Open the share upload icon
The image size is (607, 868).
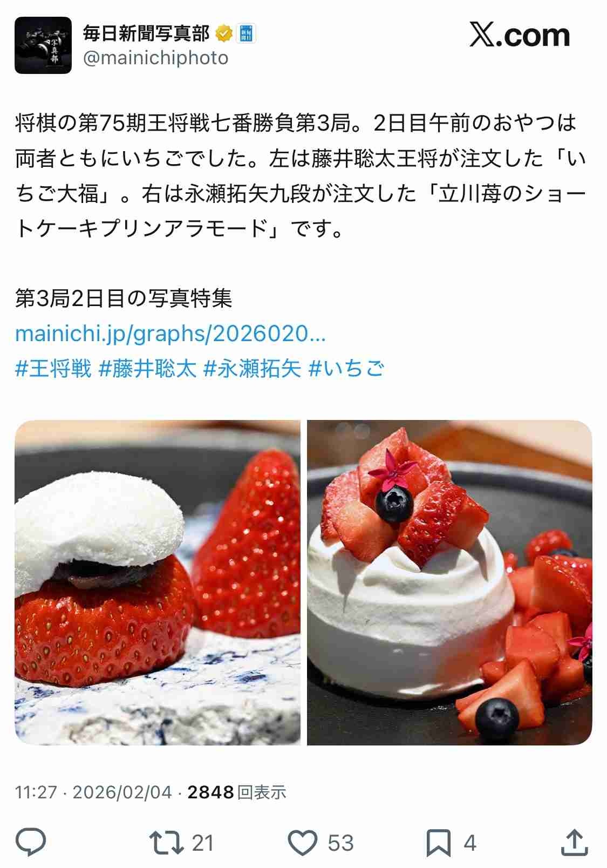pos(575,842)
